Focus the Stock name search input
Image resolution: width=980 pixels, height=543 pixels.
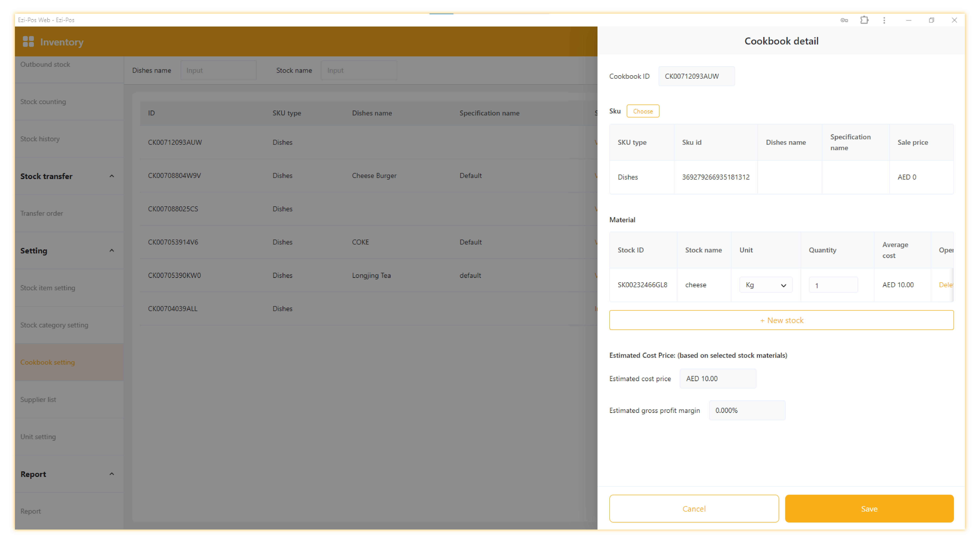coord(359,70)
